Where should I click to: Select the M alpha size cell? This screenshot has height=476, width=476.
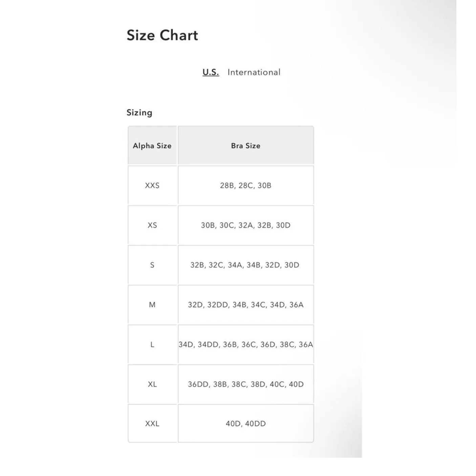pyautogui.click(x=152, y=305)
